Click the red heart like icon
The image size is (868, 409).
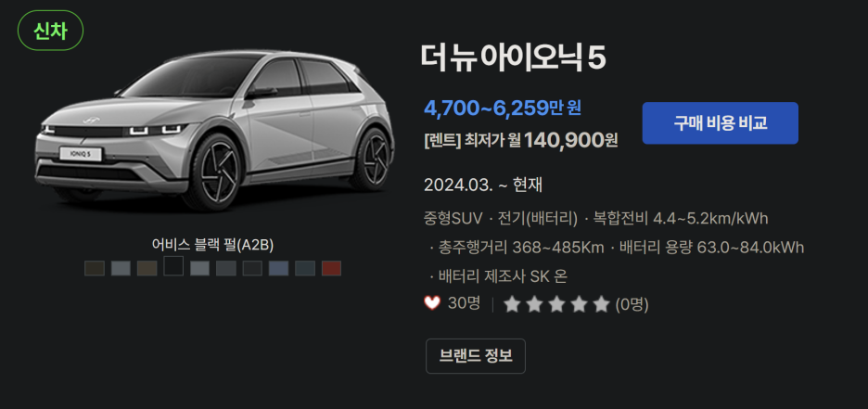432,303
